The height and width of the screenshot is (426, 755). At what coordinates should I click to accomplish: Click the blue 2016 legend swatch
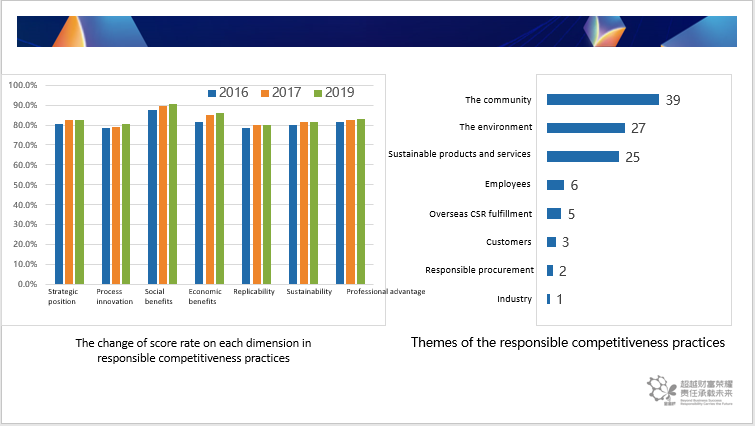[212, 93]
